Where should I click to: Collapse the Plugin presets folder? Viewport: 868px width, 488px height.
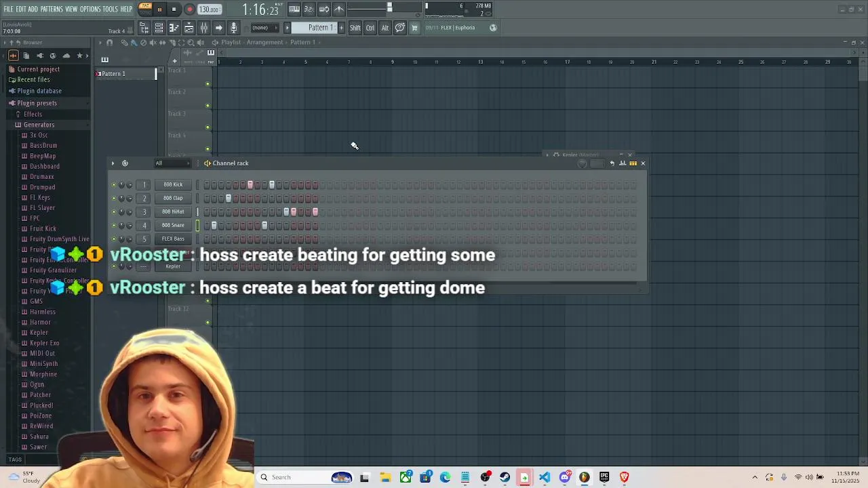point(37,103)
